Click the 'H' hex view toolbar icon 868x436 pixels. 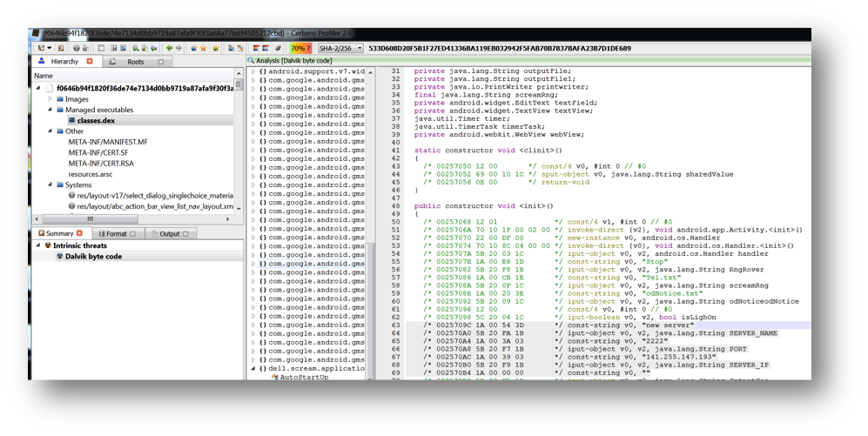point(113,48)
